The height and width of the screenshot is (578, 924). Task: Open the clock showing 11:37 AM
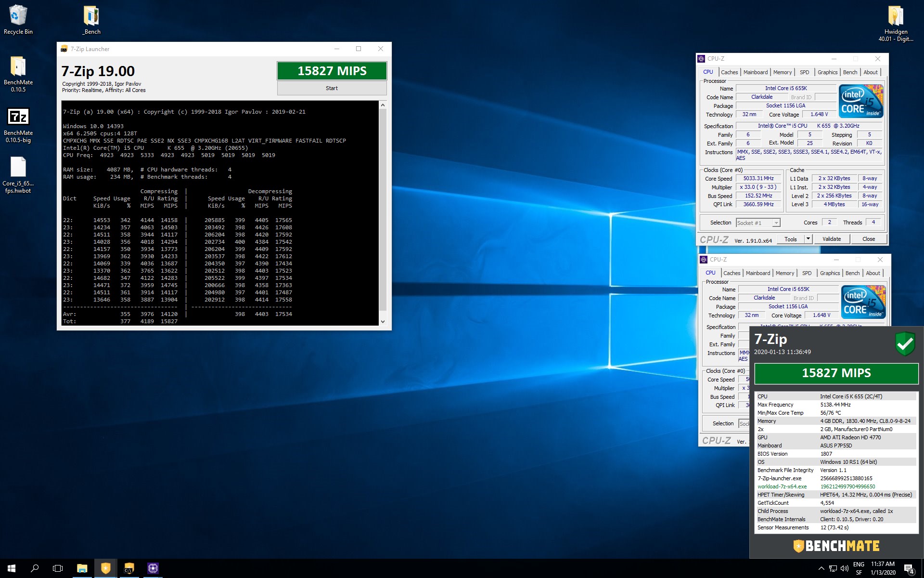pos(883,568)
